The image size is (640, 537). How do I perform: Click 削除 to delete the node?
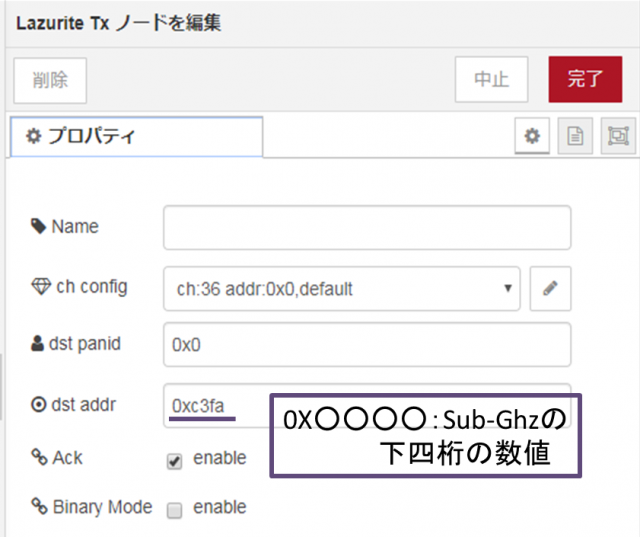click(50, 80)
